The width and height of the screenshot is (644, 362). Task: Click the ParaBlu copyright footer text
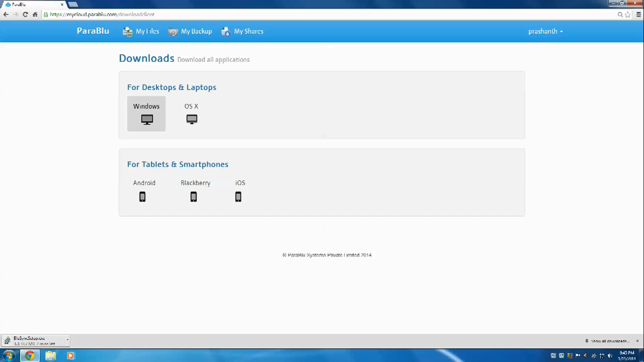pos(327,255)
